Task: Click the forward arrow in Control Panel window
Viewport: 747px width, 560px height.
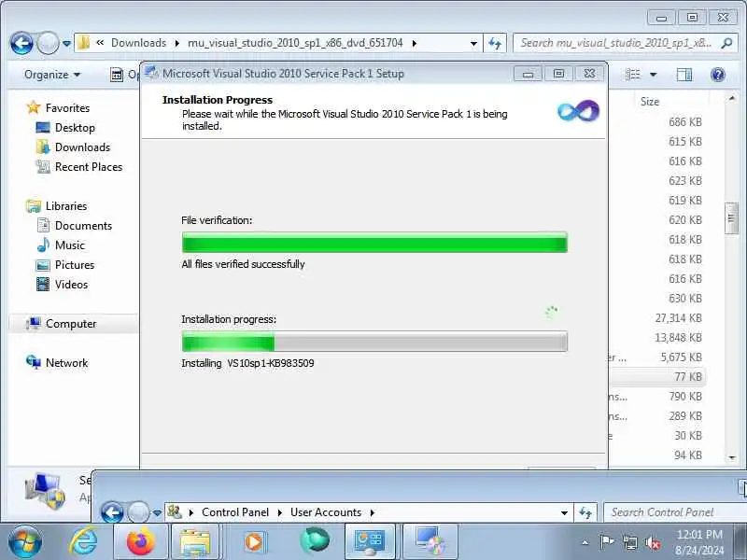Action: pos(138,512)
